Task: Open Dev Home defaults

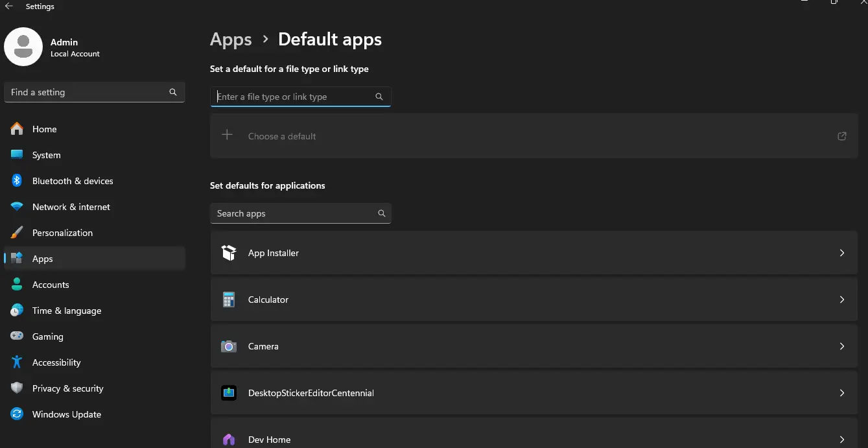Action: pos(534,433)
